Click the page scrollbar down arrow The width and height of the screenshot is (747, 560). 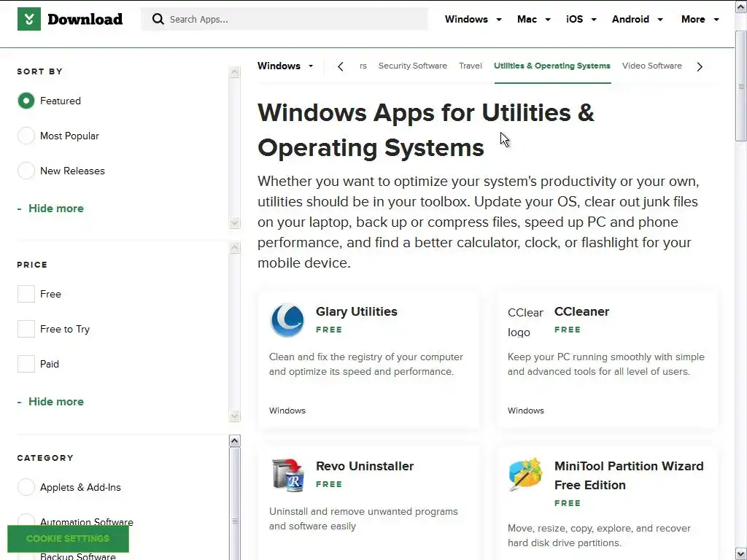coord(741,554)
